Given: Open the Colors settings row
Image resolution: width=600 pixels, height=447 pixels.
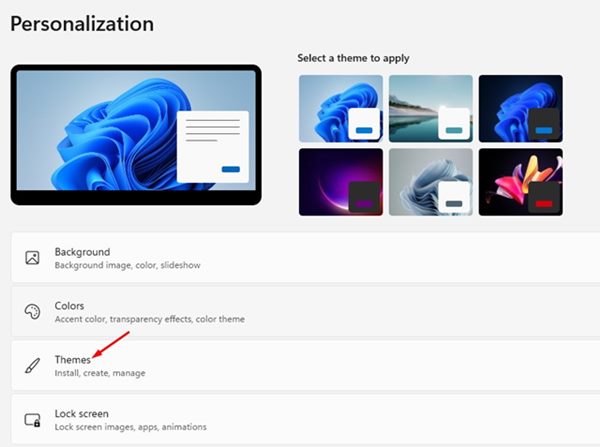Looking at the screenshot, I should pyautogui.click(x=305, y=312).
